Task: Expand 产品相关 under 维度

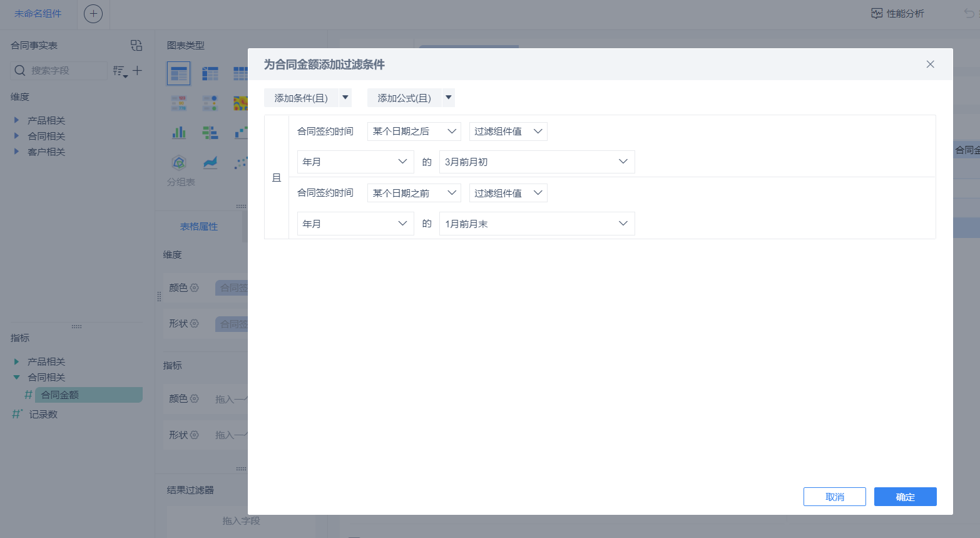Action: tap(16, 120)
